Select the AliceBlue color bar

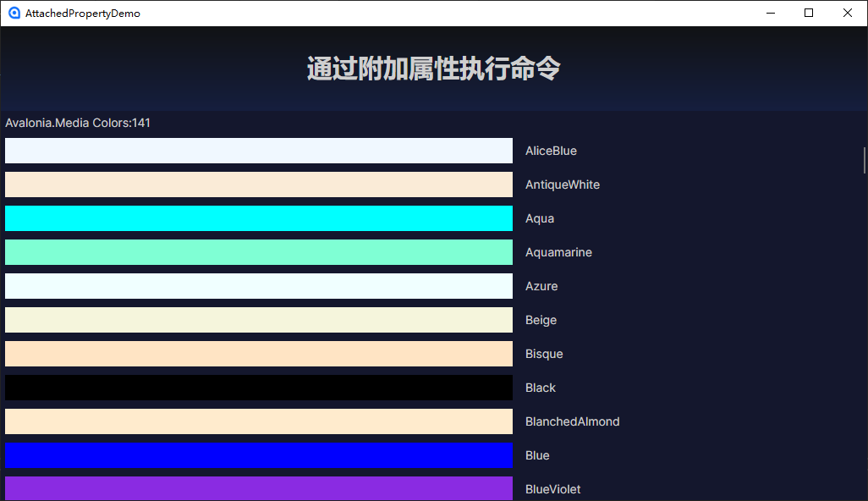pyautogui.click(x=258, y=150)
